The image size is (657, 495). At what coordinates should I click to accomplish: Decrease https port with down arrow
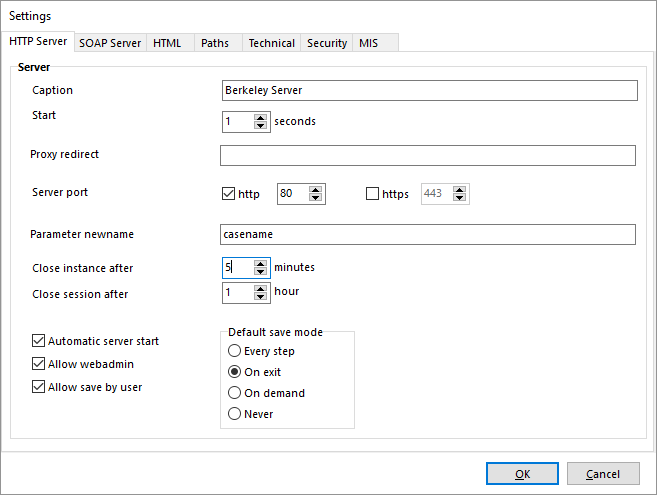460,198
